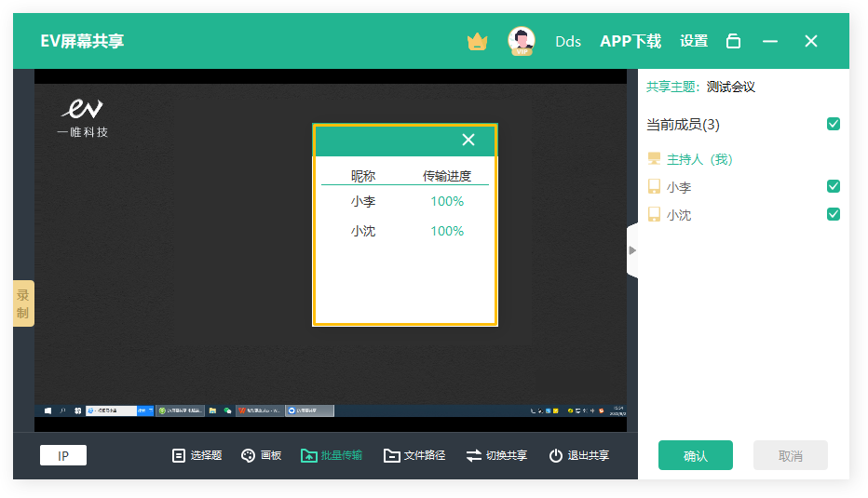
Task: Open the 选择题 quiz tool
Action: point(197,455)
